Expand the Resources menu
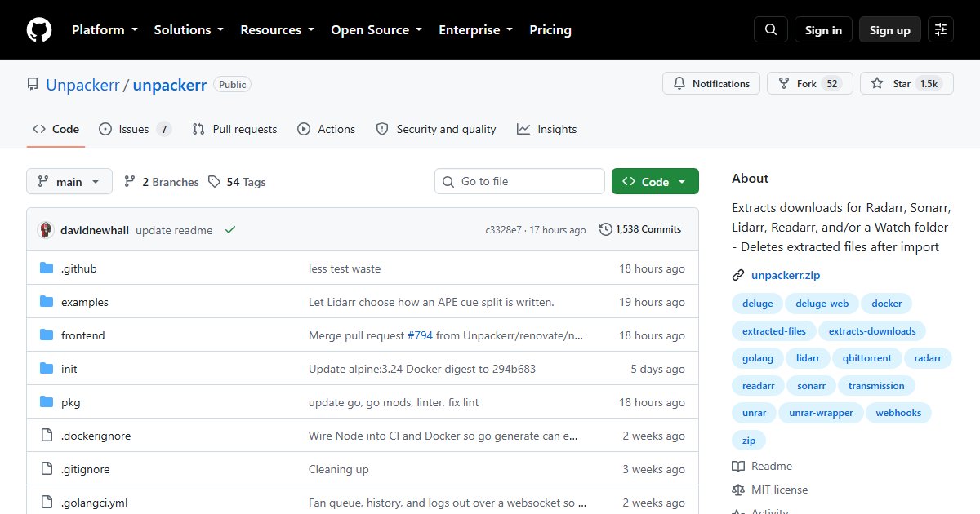This screenshot has width=980, height=514. tap(277, 30)
